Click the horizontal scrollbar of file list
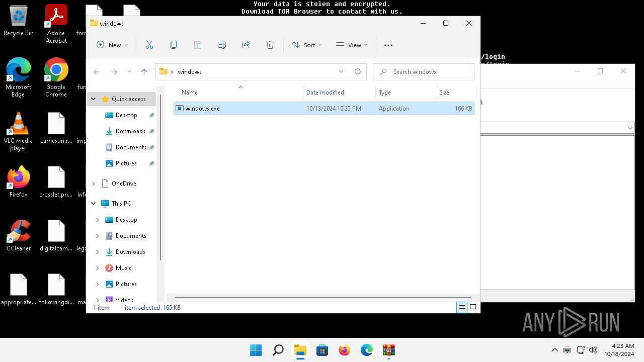The height and width of the screenshot is (362, 644). [323, 298]
